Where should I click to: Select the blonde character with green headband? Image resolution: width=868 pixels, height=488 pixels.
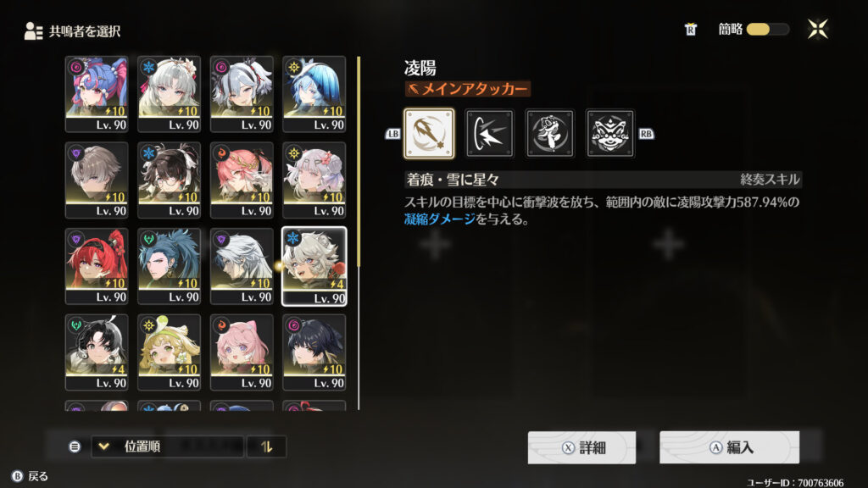coord(169,352)
